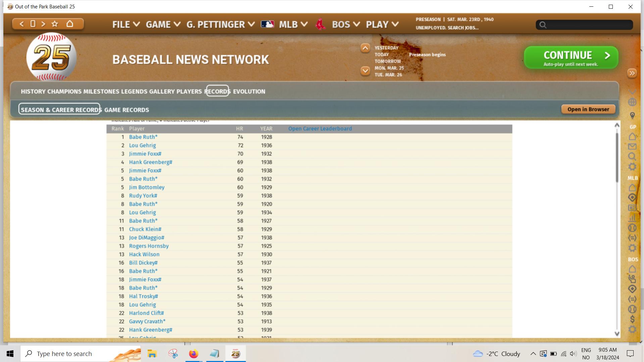Open Firefox from the taskbar
This screenshot has width=644, height=362.
(x=194, y=354)
